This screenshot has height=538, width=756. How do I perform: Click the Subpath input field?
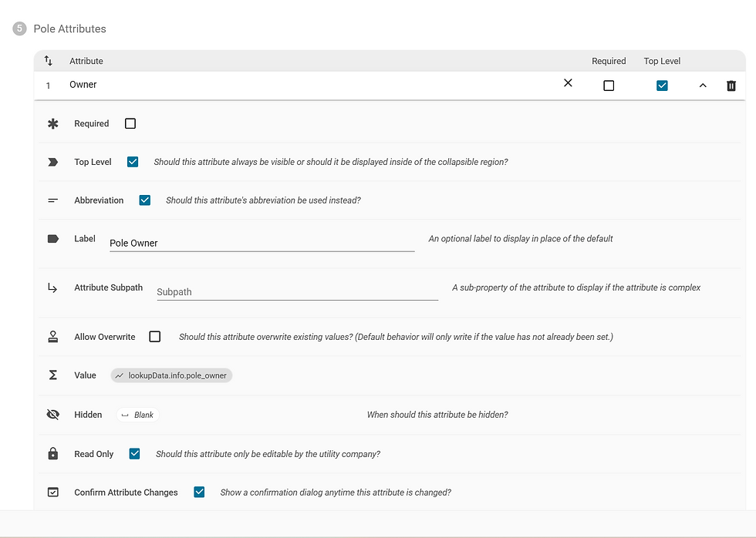pyautogui.click(x=297, y=292)
